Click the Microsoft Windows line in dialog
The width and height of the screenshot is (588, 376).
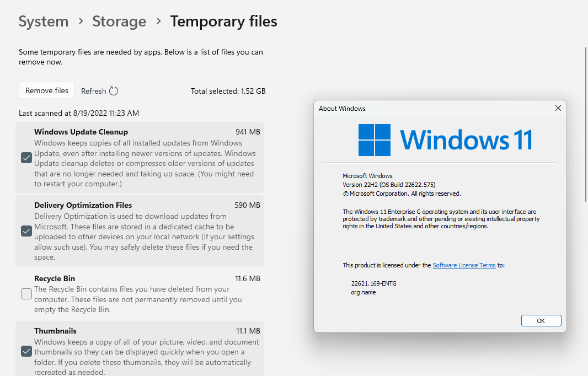tap(367, 176)
